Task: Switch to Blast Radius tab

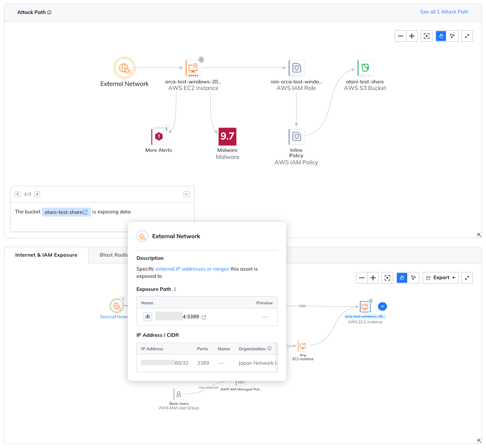Action: tap(114, 255)
